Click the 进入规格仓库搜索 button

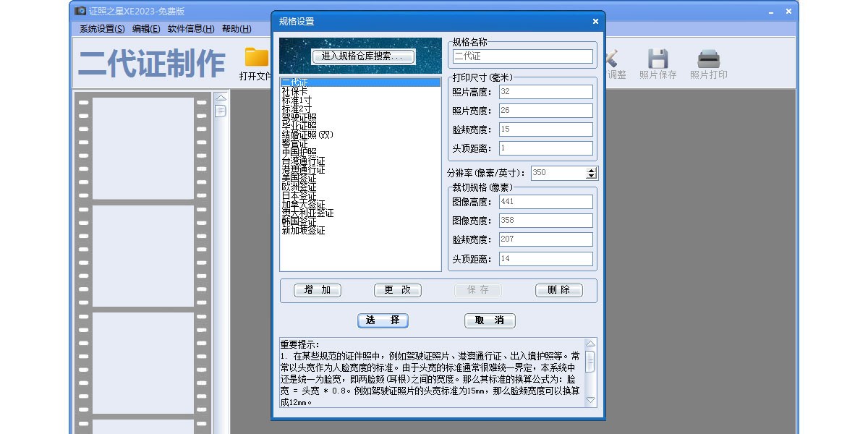364,56
